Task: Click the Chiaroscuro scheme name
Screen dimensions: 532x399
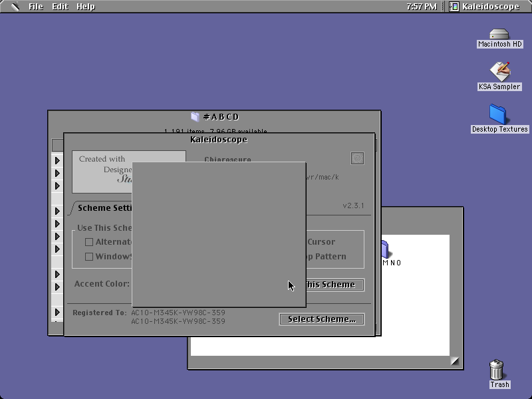Action: point(227,159)
